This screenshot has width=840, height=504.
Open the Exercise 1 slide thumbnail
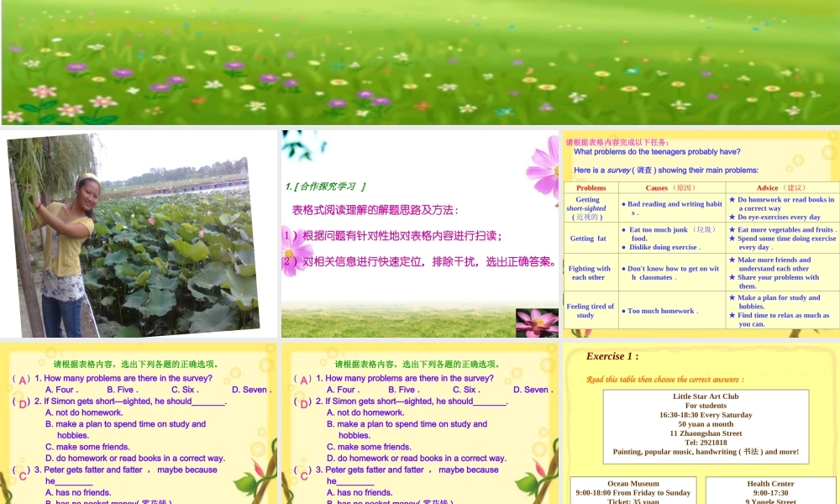(701, 423)
